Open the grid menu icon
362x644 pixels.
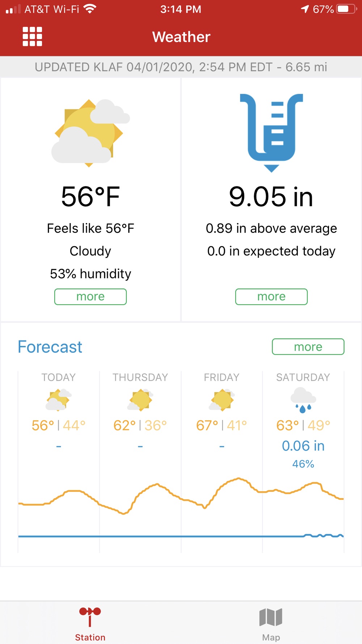tap(32, 37)
